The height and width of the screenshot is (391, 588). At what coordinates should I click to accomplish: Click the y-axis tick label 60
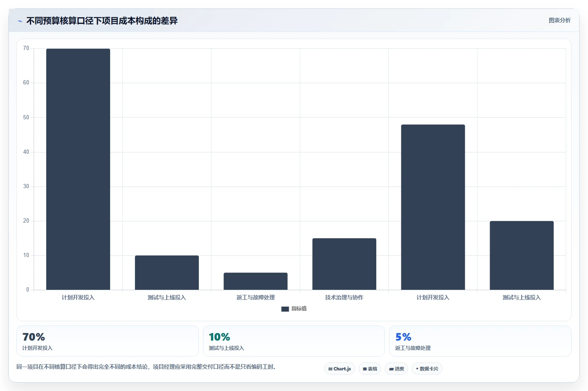pyautogui.click(x=26, y=83)
